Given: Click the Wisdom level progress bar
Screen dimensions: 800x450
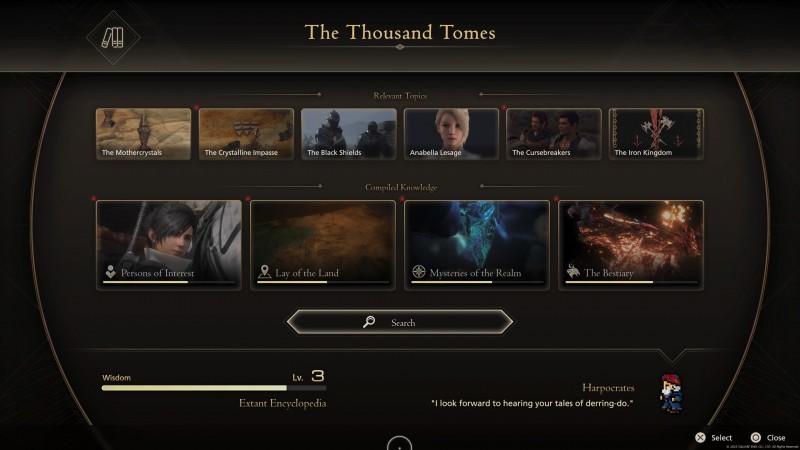Looking at the screenshot, I should coord(214,388).
